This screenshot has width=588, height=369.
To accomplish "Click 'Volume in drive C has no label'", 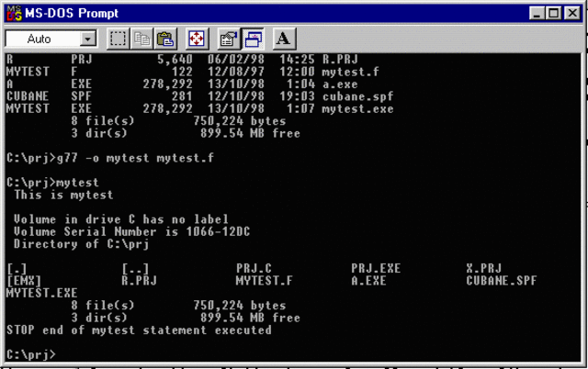I will pyautogui.click(x=120, y=219).
